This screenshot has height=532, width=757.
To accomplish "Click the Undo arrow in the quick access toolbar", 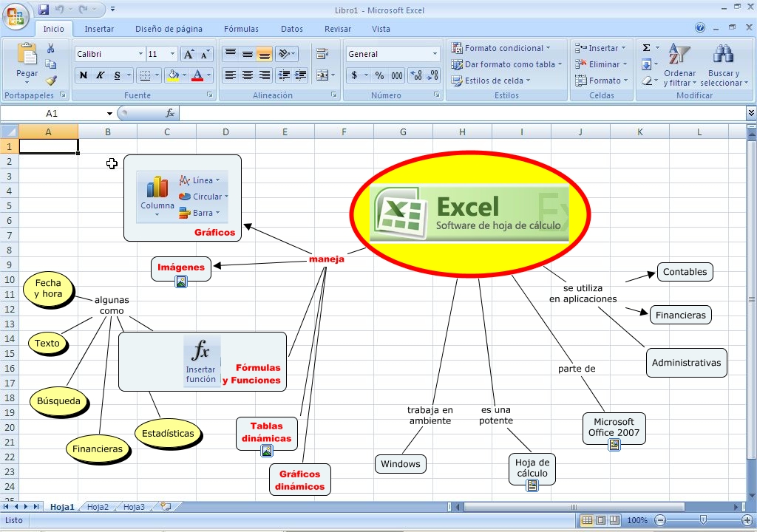I will pos(59,9).
